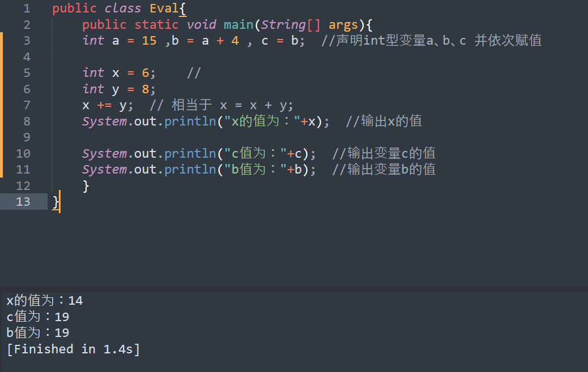Click line number 12 in the gutter
Screen dimensions: 588x372
point(23,186)
